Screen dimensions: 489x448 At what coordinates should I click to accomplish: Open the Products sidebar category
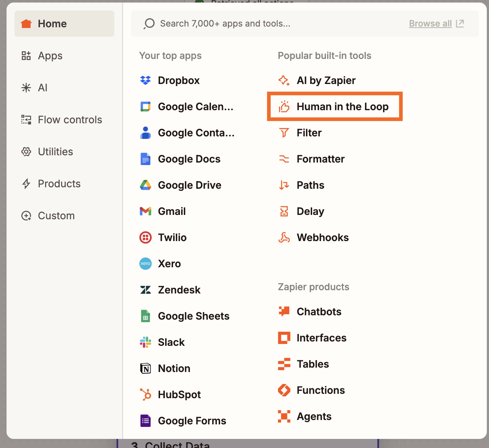64,184
